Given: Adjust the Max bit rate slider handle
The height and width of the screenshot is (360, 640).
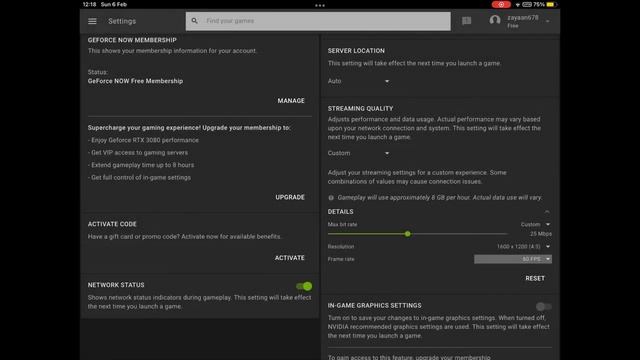Looking at the screenshot, I should pyautogui.click(x=407, y=234).
